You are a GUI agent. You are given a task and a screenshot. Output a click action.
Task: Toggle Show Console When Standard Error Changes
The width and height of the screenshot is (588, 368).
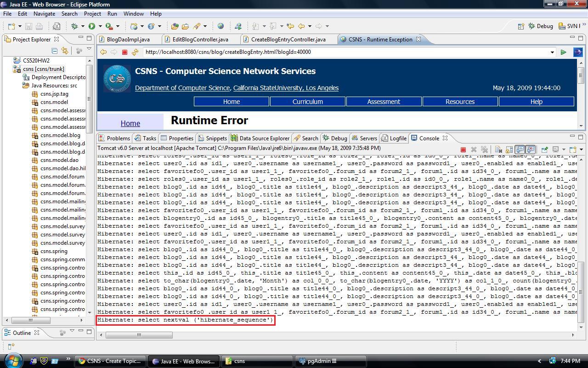tap(531, 149)
